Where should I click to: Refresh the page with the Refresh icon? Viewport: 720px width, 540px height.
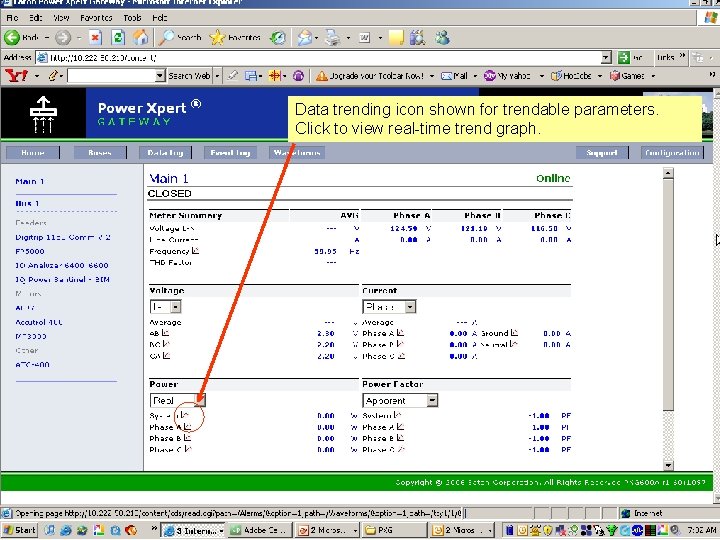pyautogui.click(x=118, y=37)
